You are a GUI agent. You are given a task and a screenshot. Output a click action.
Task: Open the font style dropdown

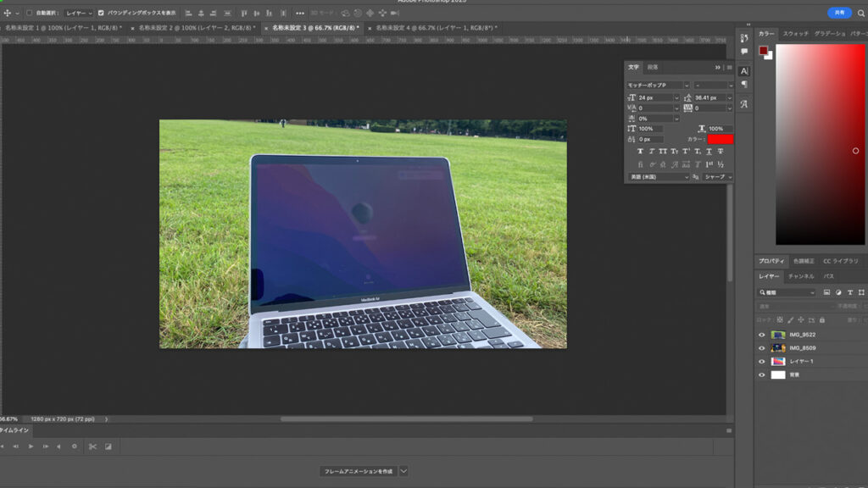(714, 86)
